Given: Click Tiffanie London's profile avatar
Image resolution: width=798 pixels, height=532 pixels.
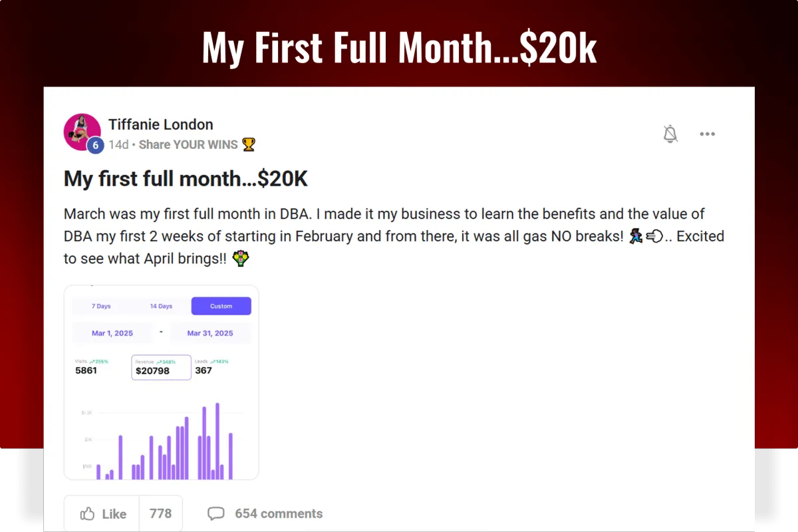Looking at the screenshot, I should [82, 132].
